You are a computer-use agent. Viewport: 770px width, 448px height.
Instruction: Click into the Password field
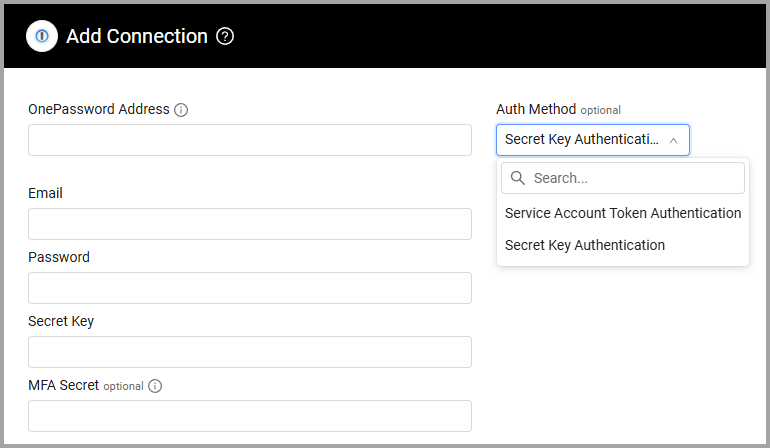pos(249,288)
